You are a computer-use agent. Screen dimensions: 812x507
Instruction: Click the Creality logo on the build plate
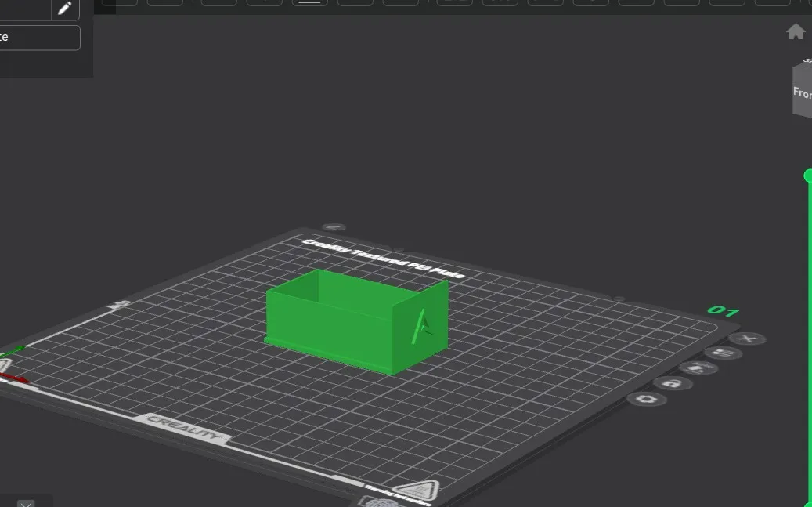click(186, 428)
